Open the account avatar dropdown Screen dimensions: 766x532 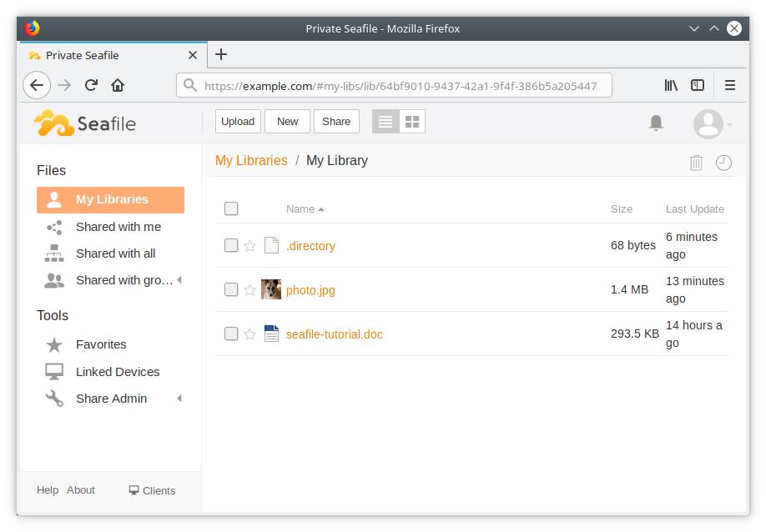coord(710,123)
